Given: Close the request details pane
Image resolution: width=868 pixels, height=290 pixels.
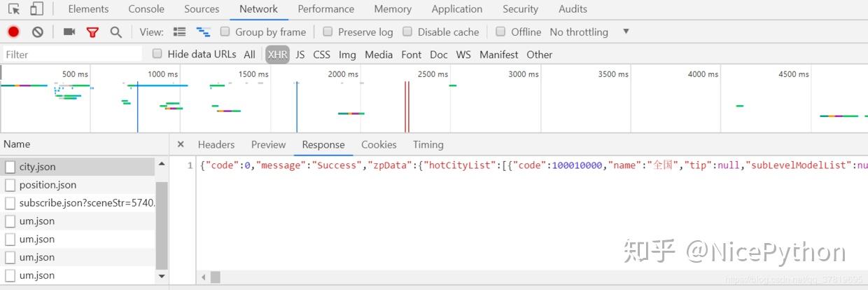Looking at the screenshot, I should click(x=181, y=144).
